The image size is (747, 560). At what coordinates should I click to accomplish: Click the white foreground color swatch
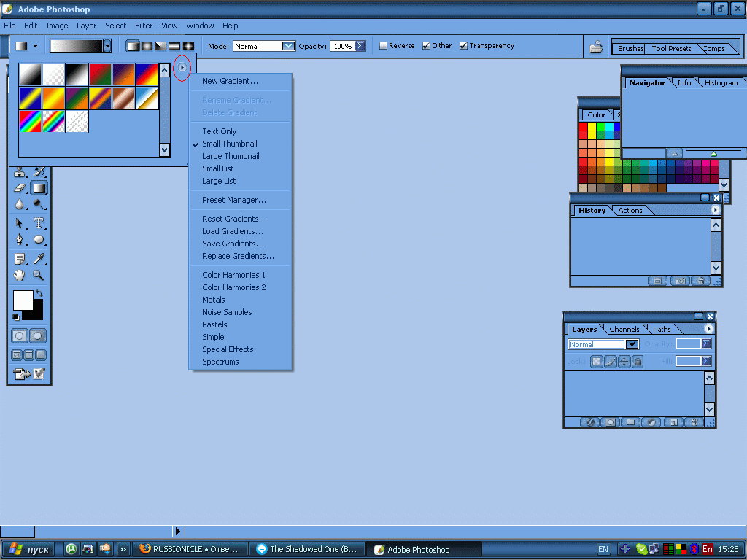pos(22,300)
